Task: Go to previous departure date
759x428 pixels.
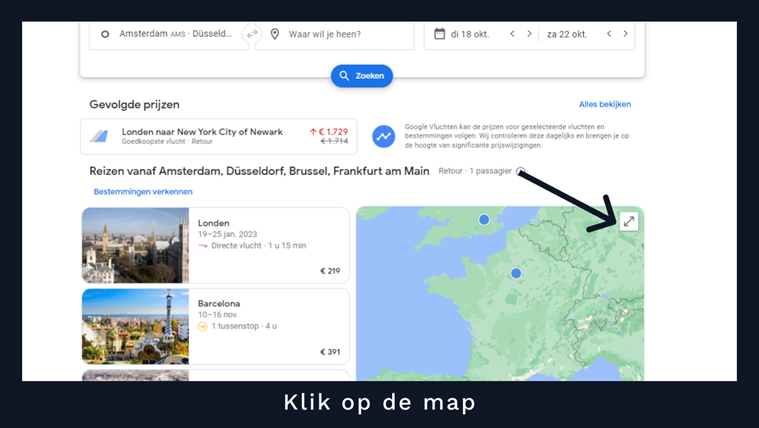Action: point(512,34)
